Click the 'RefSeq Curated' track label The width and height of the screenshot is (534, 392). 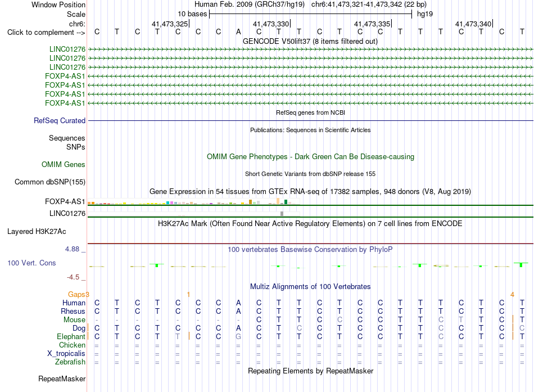(60, 121)
